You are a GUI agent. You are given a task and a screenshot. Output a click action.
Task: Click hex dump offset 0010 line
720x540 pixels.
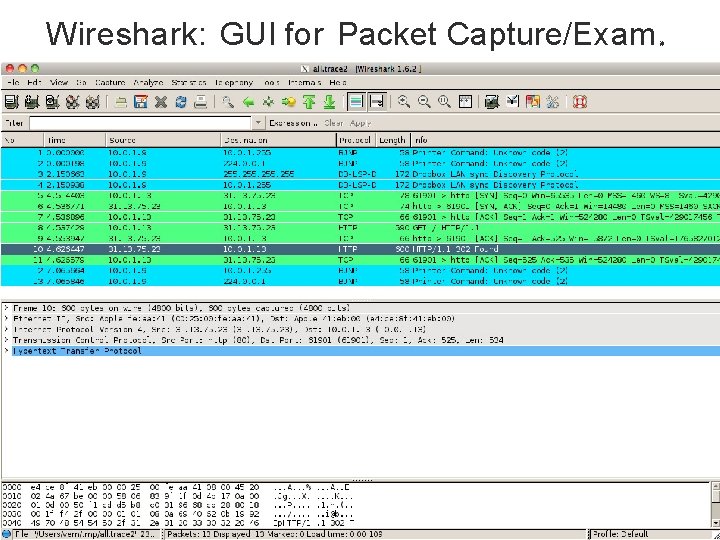(177, 496)
